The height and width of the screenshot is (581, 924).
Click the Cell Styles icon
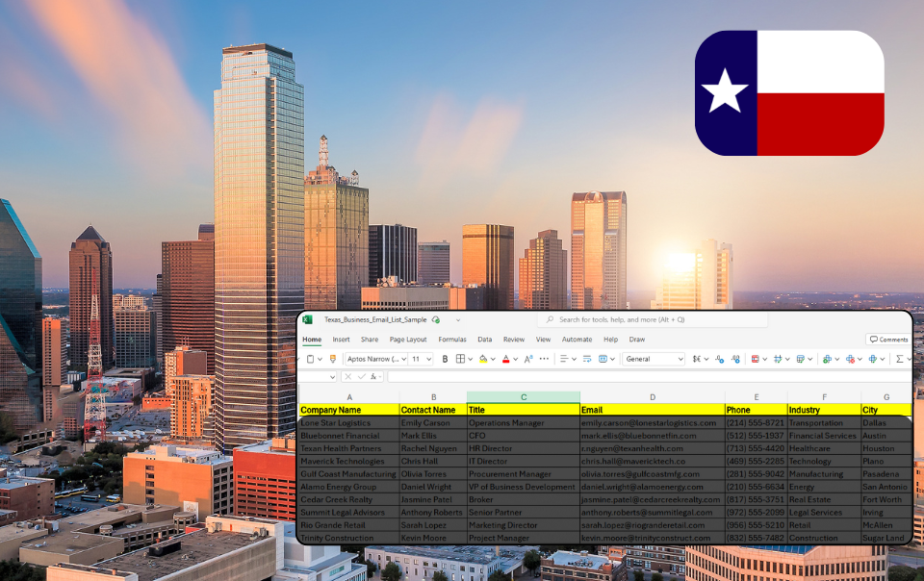click(x=800, y=359)
